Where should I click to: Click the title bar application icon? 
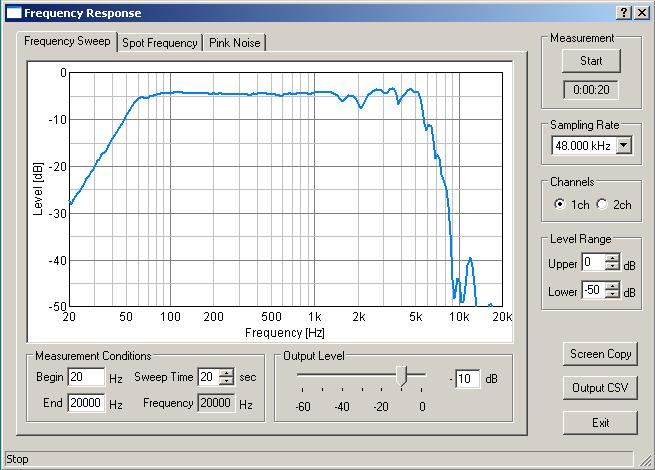tap(13, 13)
